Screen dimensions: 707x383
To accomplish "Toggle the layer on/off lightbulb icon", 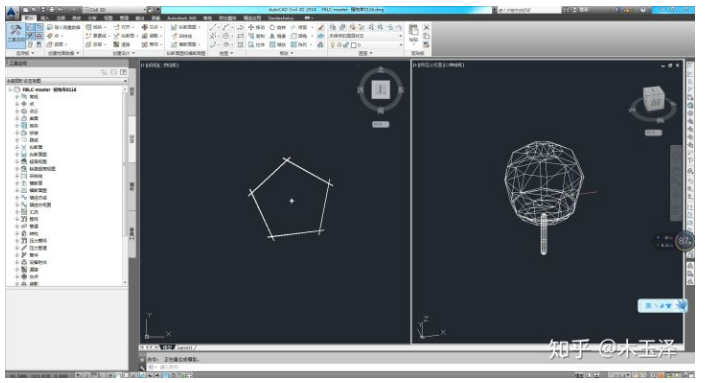I will coord(333,45).
